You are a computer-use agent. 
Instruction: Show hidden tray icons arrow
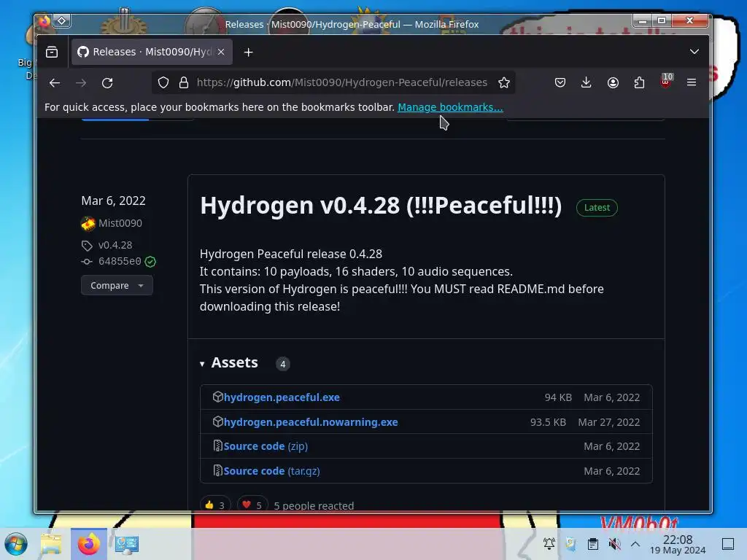[635, 544]
